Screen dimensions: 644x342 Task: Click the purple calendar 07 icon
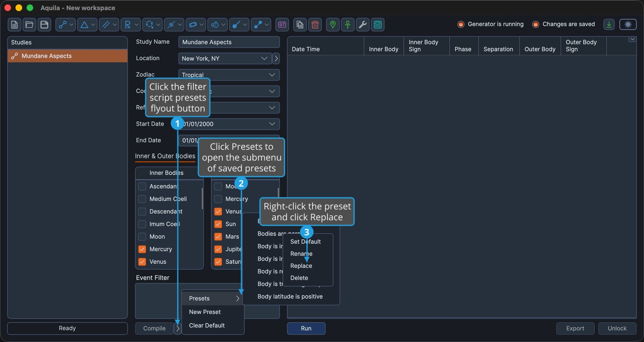[x=282, y=25]
